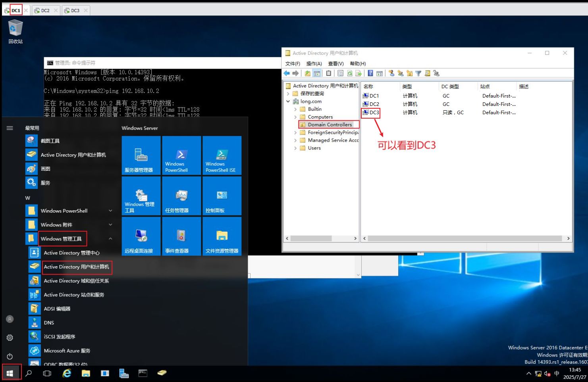
Task: Click taskbar search magnifier icon
Action: (x=29, y=373)
